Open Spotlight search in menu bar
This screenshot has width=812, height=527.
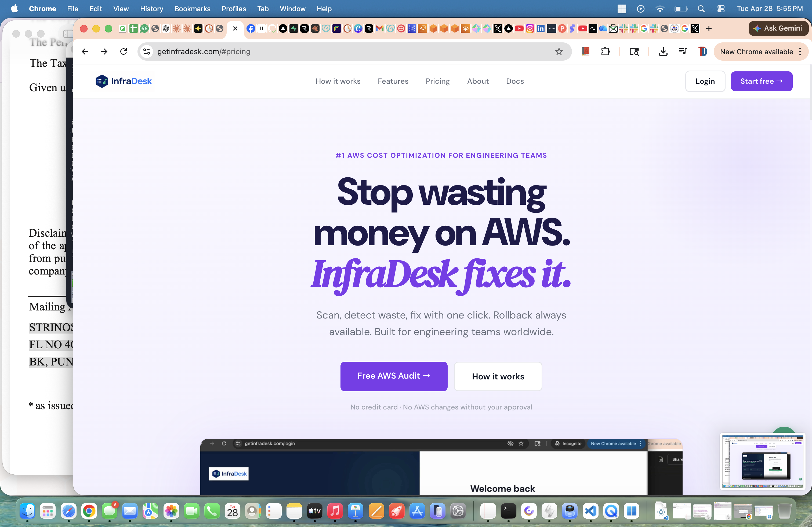701,9
